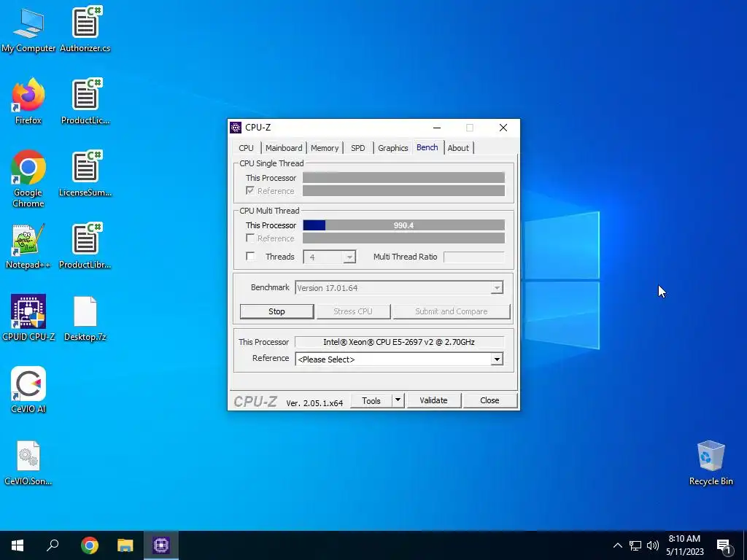Show hidden system tray icons
Viewport: 747px width, 560px height.
click(x=617, y=545)
